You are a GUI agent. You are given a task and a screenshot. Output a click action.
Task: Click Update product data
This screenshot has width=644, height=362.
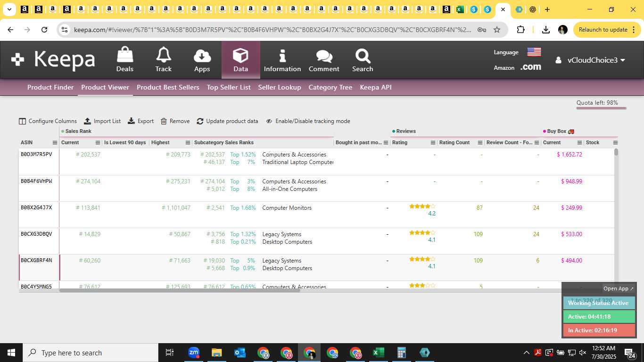(x=227, y=121)
